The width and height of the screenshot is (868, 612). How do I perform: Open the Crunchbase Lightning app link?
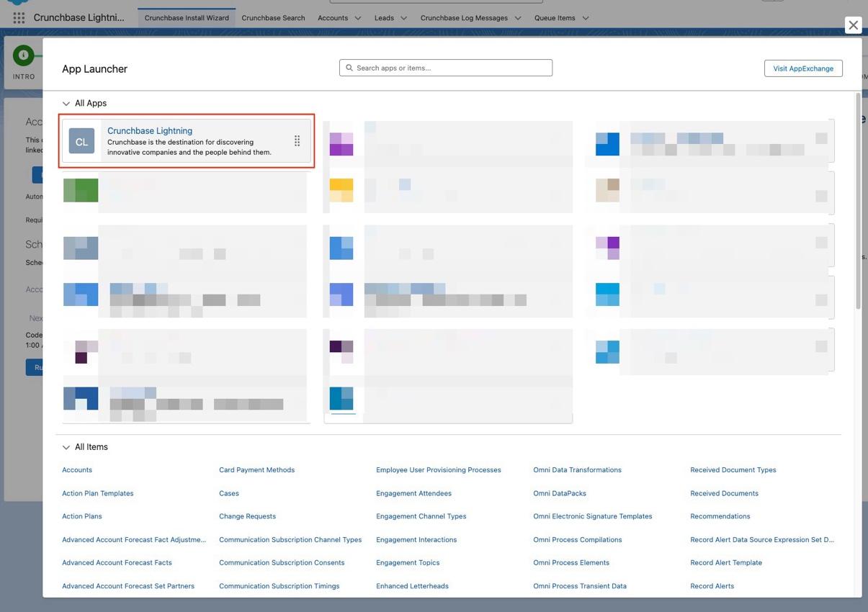[150, 130]
